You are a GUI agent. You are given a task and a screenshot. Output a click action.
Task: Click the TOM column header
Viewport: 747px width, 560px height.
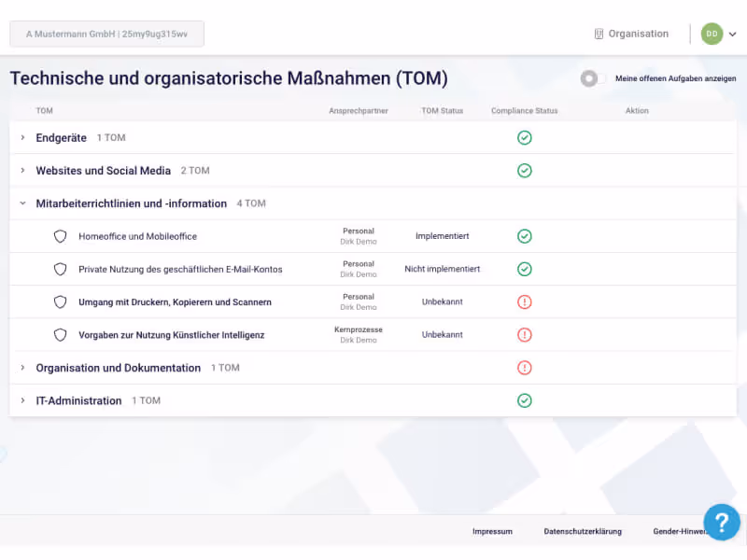44,110
